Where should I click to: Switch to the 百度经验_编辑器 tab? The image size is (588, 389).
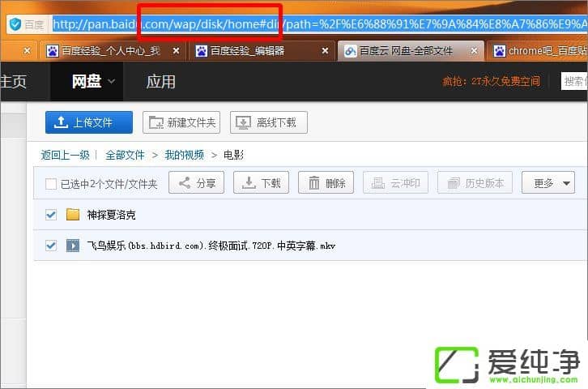click(x=259, y=50)
